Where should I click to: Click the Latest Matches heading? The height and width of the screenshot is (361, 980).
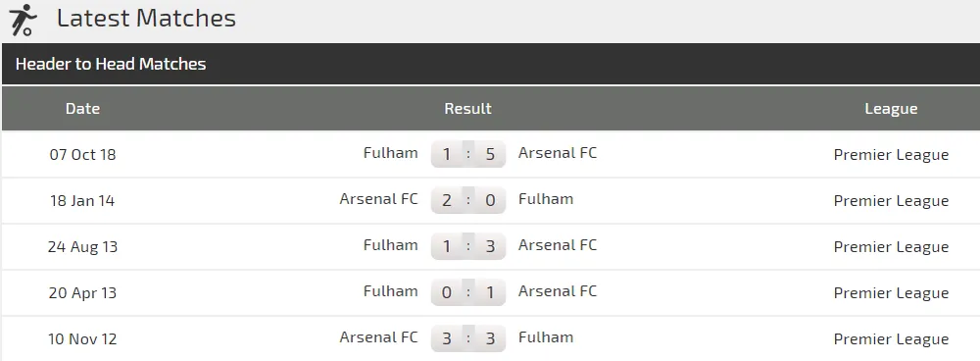click(x=146, y=18)
